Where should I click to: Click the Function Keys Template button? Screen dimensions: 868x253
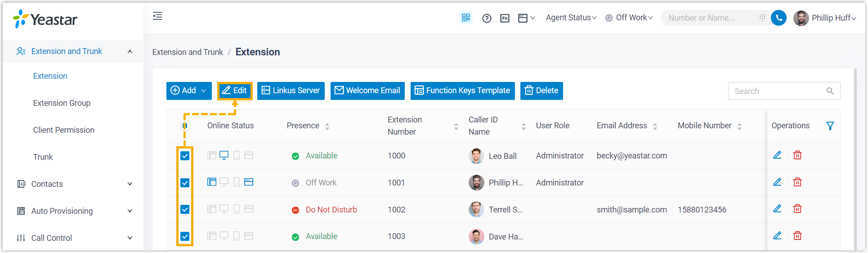point(462,90)
